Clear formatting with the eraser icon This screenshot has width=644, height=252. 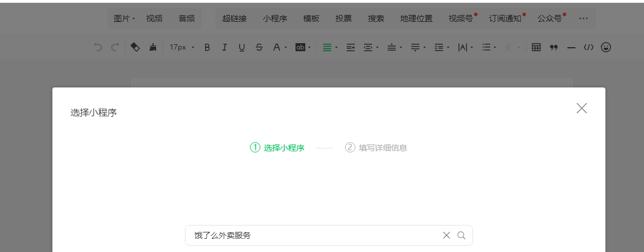pyautogui.click(x=135, y=47)
